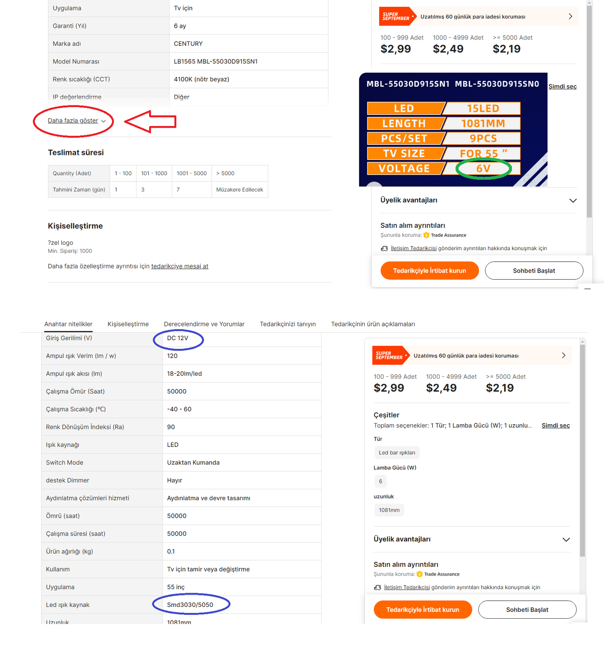Click scrollbar of upper purchase panel
Viewport: 616px width, 672px height.
coord(589,112)
